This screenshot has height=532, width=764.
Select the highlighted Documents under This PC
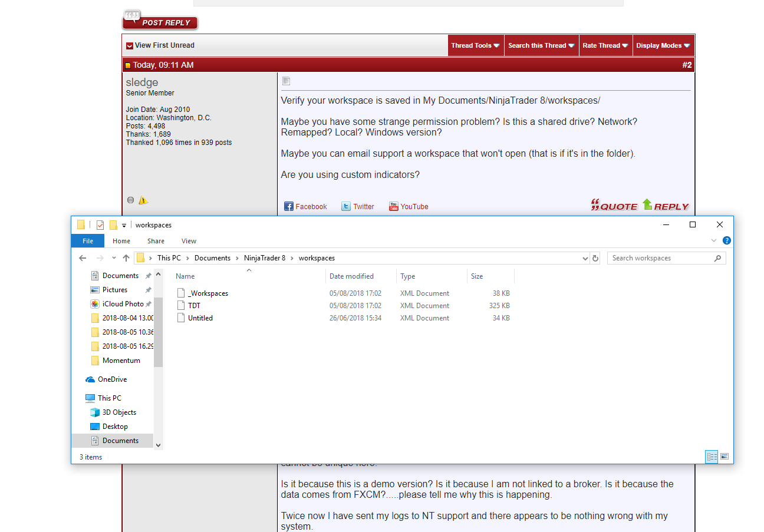[112, 441]
